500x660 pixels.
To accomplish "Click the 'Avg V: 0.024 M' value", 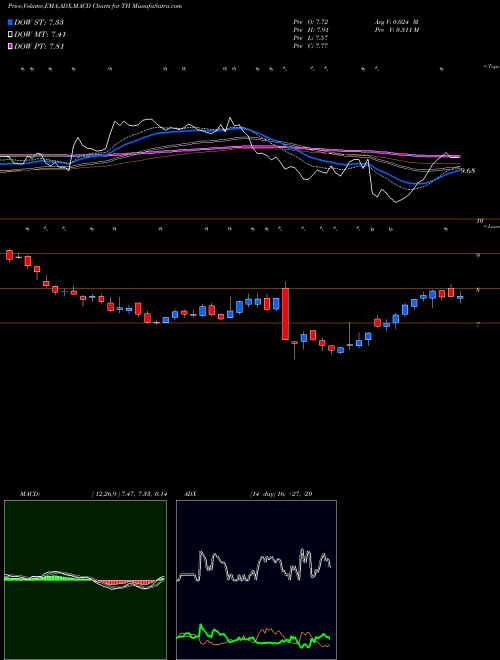I will click(396, 22).
